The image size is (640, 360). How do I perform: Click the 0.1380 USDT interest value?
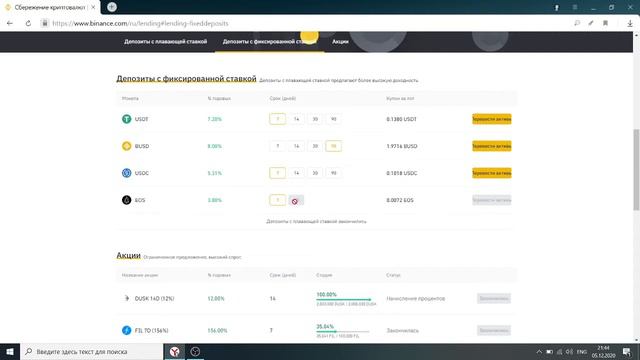[402, 119]
